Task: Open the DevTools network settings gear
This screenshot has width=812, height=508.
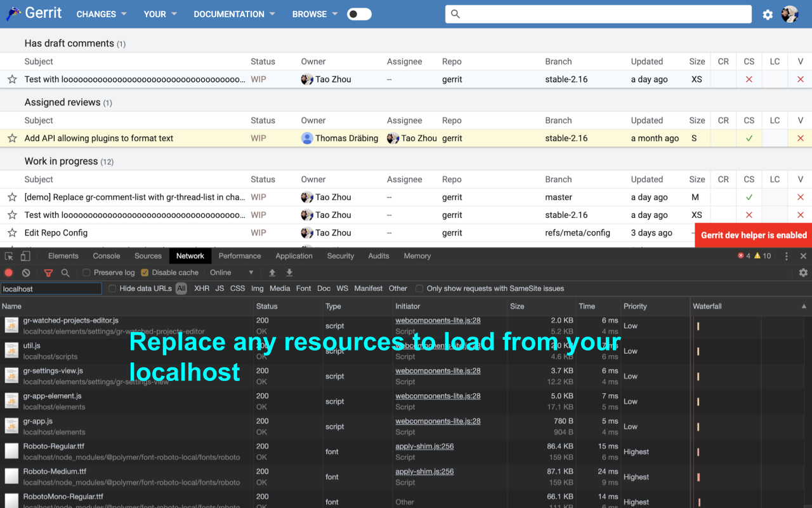Action: click(x=803, y=272)
